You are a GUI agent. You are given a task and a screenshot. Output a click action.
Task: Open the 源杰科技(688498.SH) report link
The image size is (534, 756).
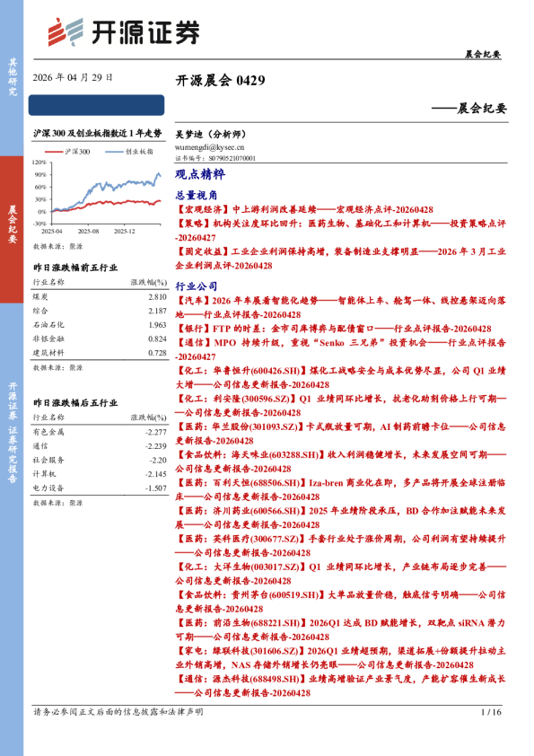tap(341, 686)
